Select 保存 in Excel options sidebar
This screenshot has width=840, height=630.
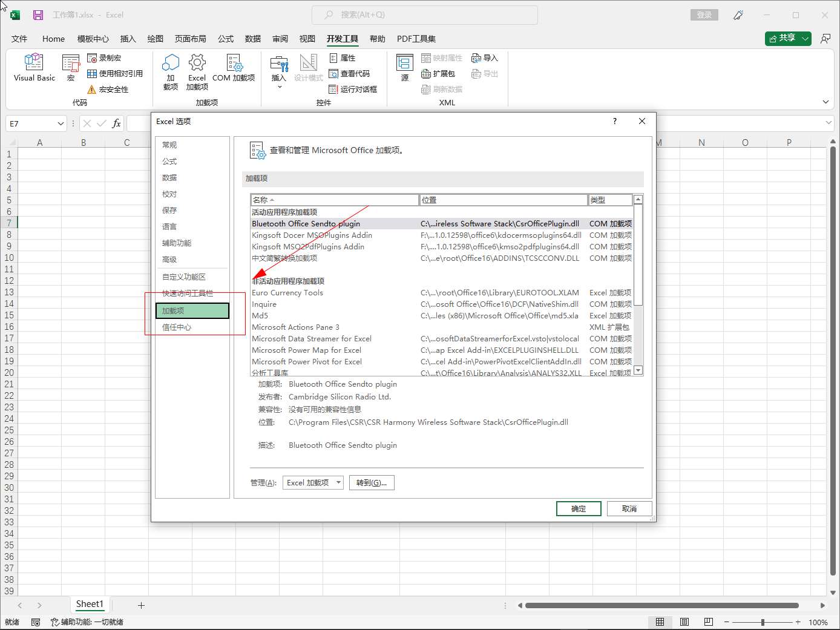coord(192,211)
